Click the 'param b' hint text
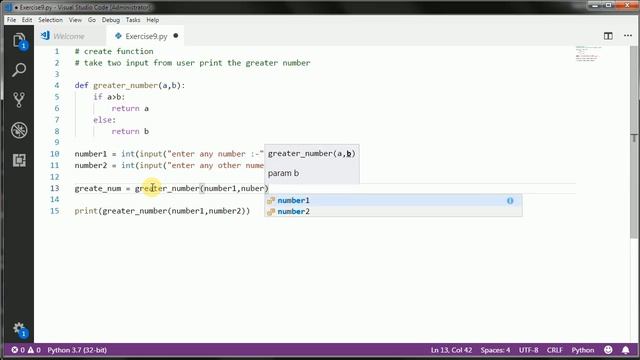Screen dimensions: 640x360 283,173
